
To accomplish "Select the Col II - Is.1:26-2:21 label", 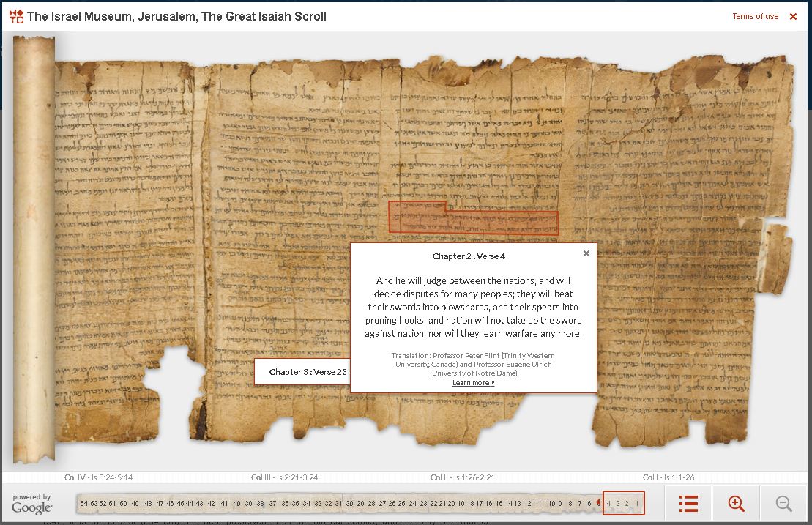I will click(x=463, y=477).
